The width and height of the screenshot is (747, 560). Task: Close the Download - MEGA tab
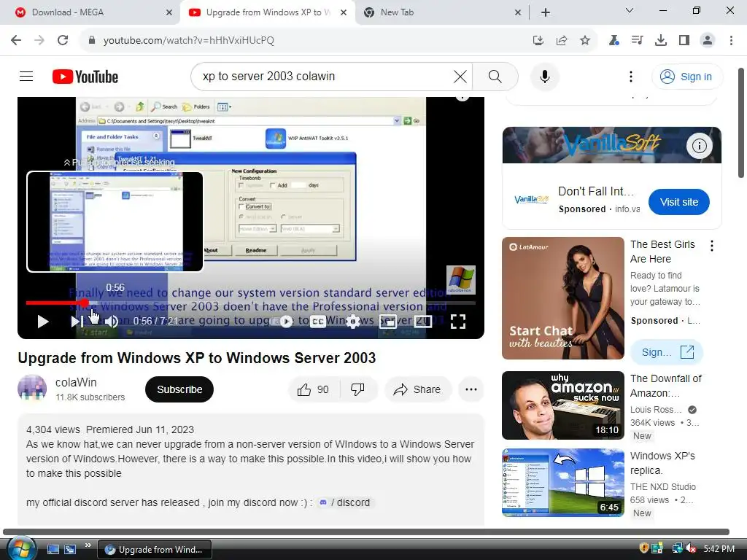point(169,12)
